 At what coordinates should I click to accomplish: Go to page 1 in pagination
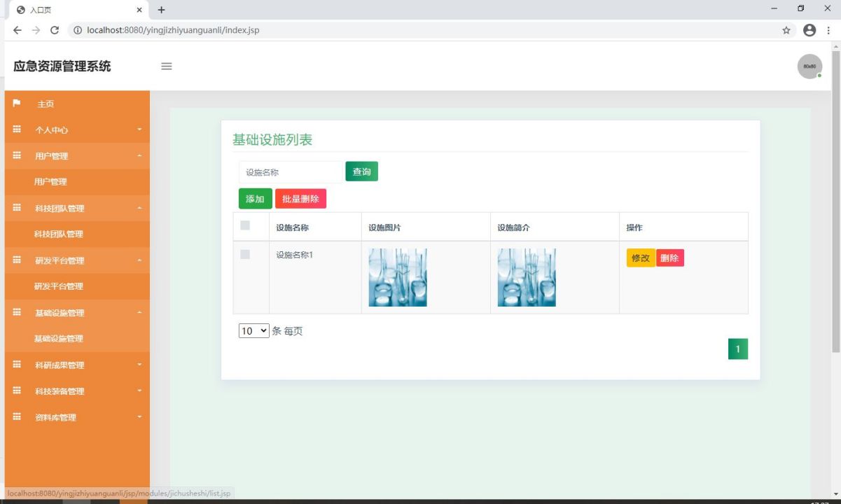coord(738,349)
